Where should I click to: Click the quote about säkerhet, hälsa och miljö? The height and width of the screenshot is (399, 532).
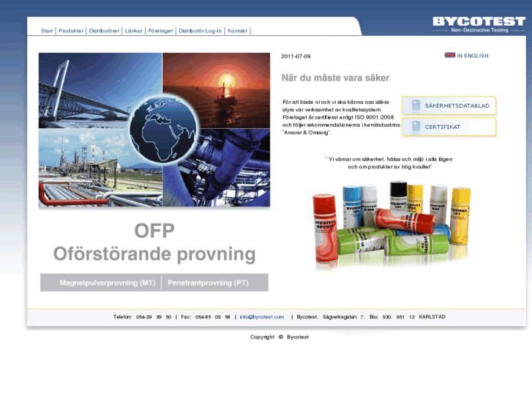[x=389, y=163]
